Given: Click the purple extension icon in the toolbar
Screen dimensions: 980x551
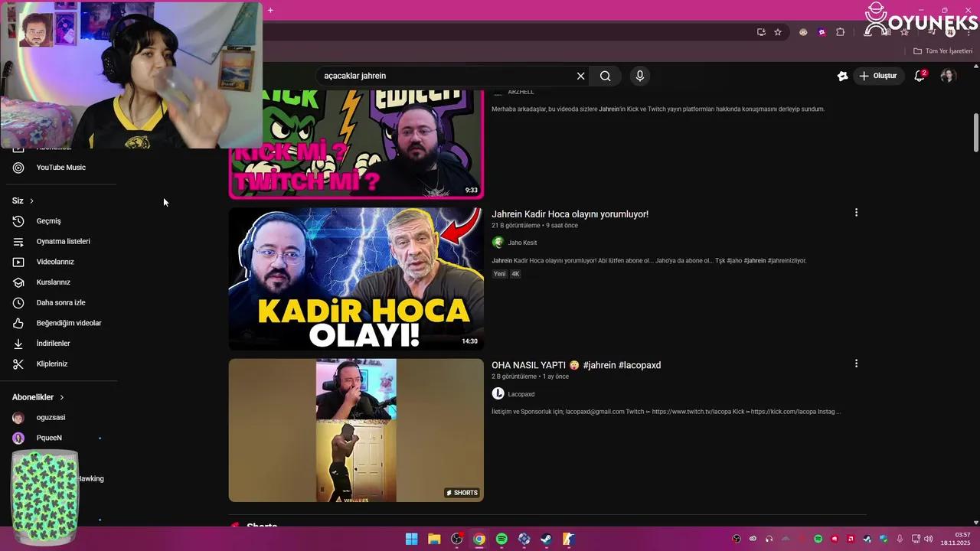Looking at the screenshot, I should pos(822,32).
